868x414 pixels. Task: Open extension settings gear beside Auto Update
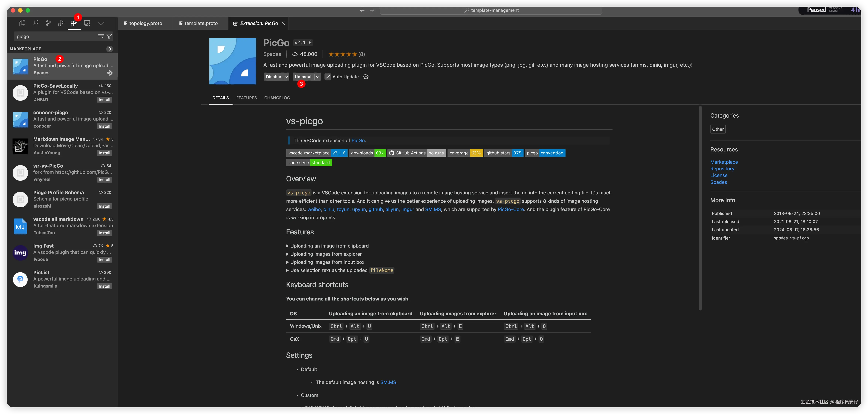tap(366, 77)
